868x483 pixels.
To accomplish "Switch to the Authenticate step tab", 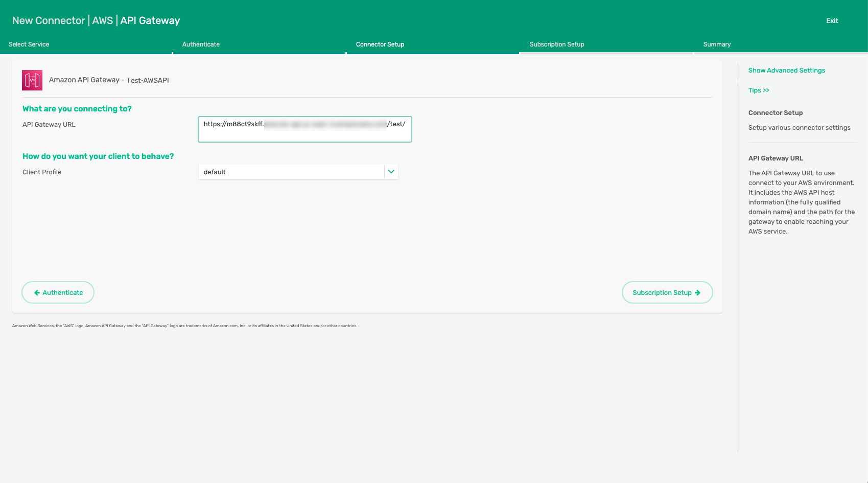I will coord(201,44).
